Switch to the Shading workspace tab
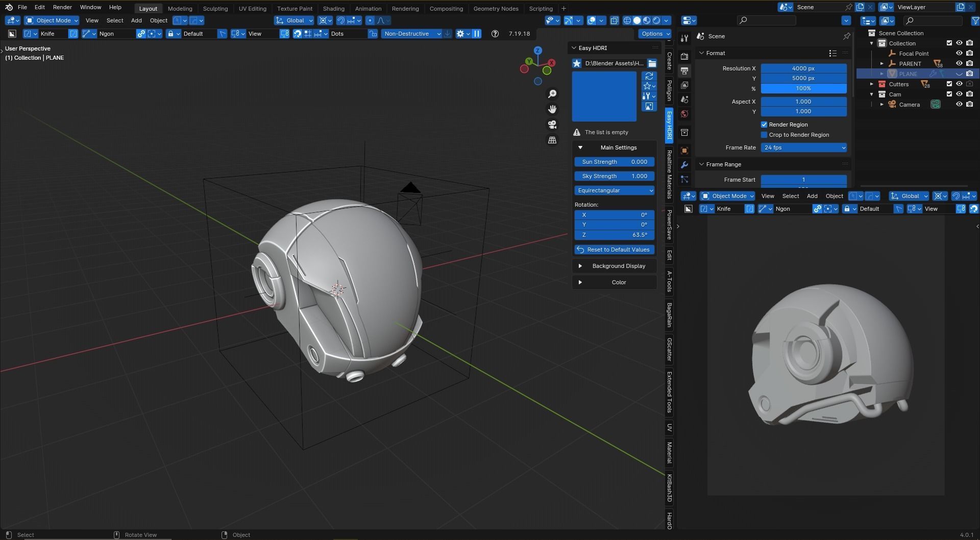The height and width of the screenshot is (540, 980). click(x=333, y=9)
